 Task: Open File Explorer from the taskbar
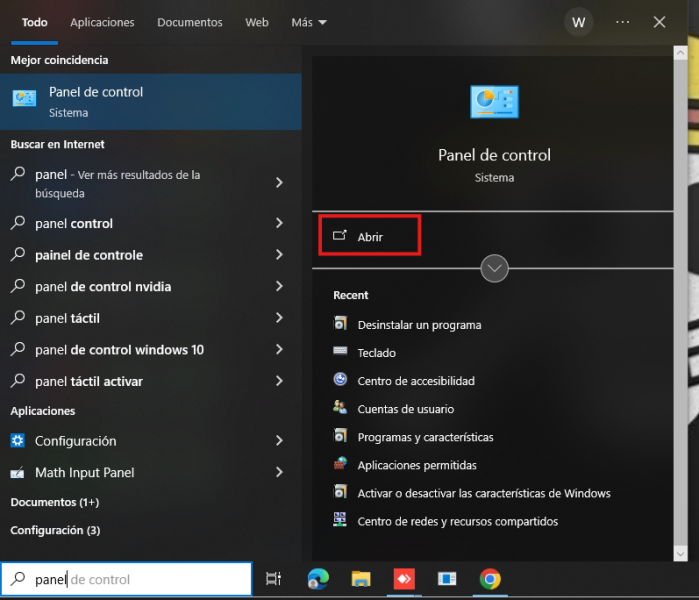click(361, 579)
